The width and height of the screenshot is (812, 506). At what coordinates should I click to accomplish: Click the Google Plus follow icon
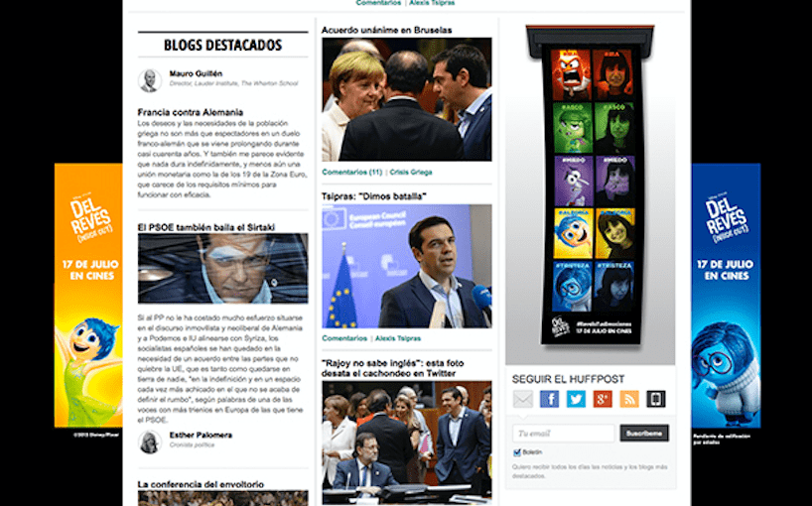point(603,399)
